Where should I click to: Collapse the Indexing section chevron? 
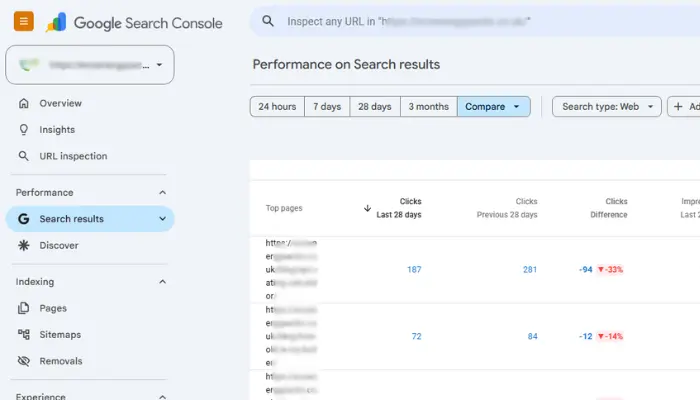162,282
